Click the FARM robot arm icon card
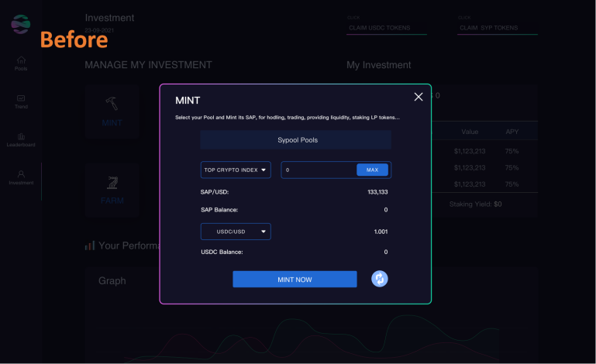 coord(112,190)
